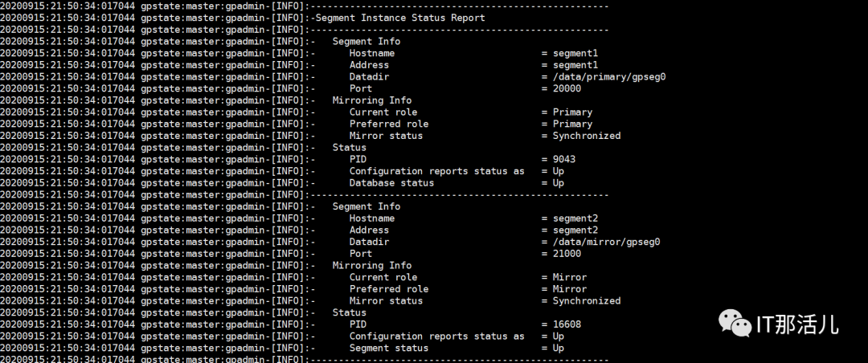Select the /data/mirror/gpseg0 datadir value
Screen dimensions: 868x363
(606, 242)
